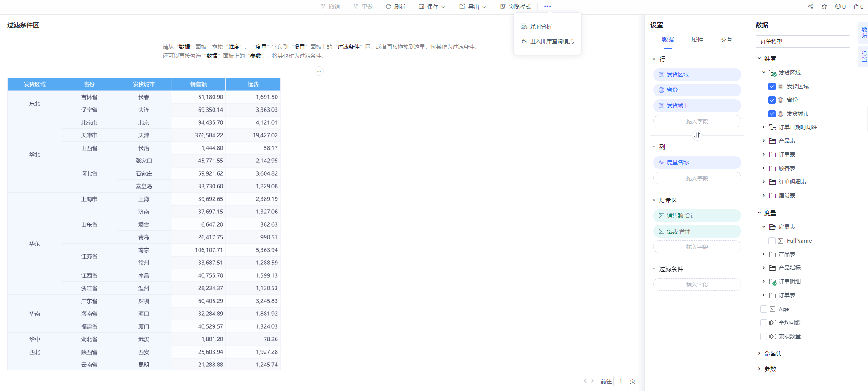The image size is (868, 391).
Task: Collapse the 发货区域 hierarchy node
Action: 764,72
